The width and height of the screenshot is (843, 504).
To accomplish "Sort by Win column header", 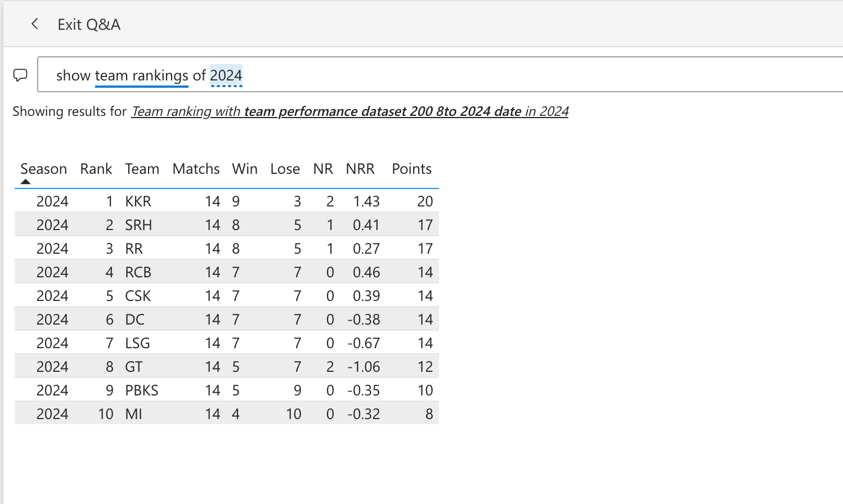I will pyautogui.click(x=245, y=169).
